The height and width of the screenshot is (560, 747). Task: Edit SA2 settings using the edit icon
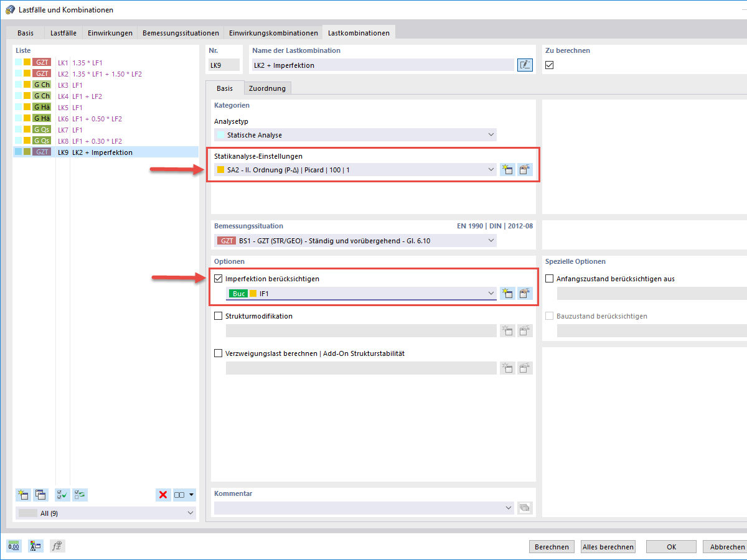(524, 169)
